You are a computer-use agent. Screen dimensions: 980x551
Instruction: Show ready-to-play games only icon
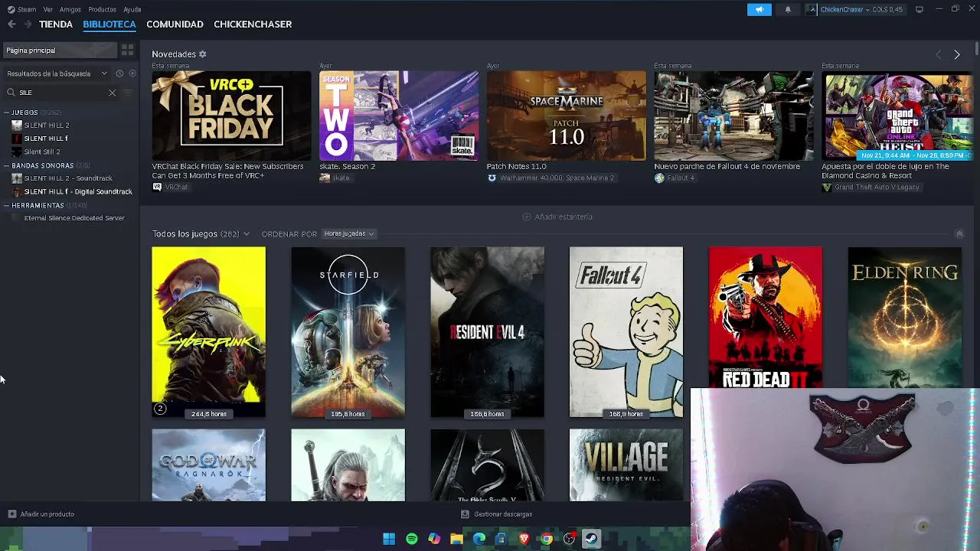pos(132,73)
